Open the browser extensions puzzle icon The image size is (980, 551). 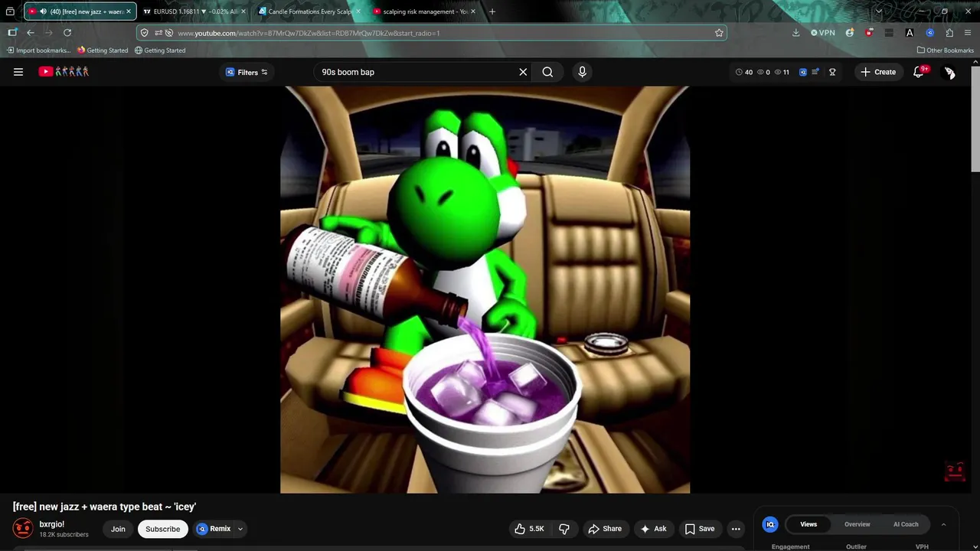(949, 33)
